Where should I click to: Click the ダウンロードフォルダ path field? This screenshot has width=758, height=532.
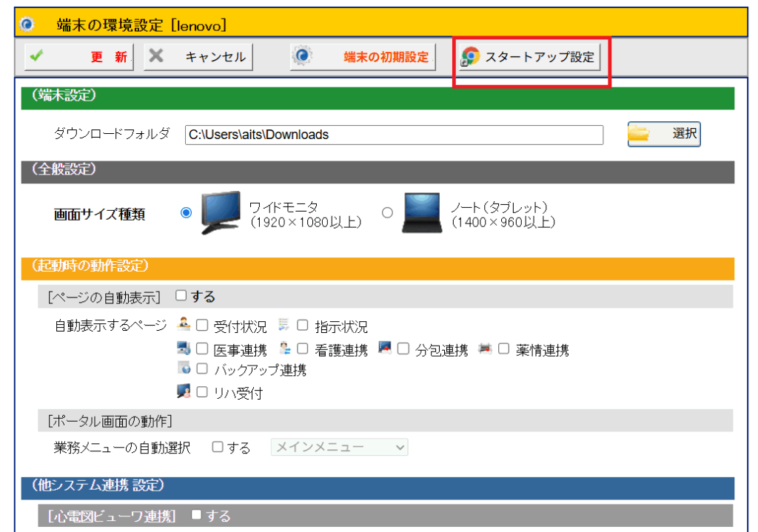click(394, 135)
